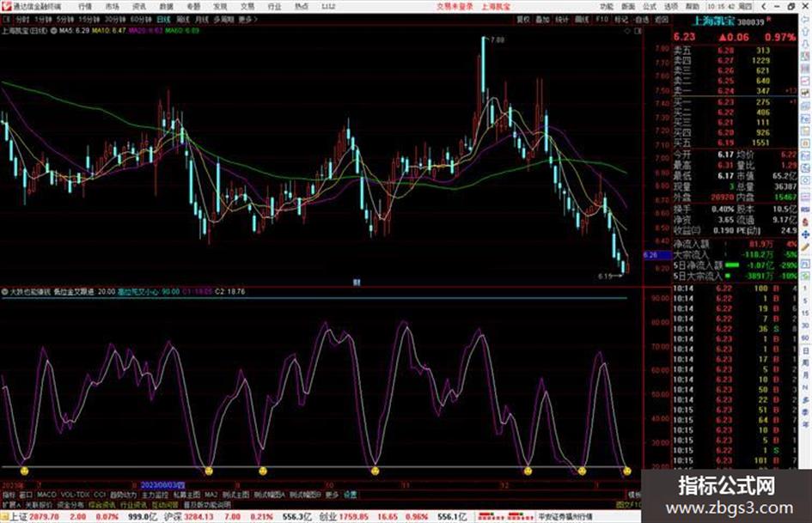Select the VOL-TDX indicator tab
This screenshot has width=812, height=523.
coord(76,495)
